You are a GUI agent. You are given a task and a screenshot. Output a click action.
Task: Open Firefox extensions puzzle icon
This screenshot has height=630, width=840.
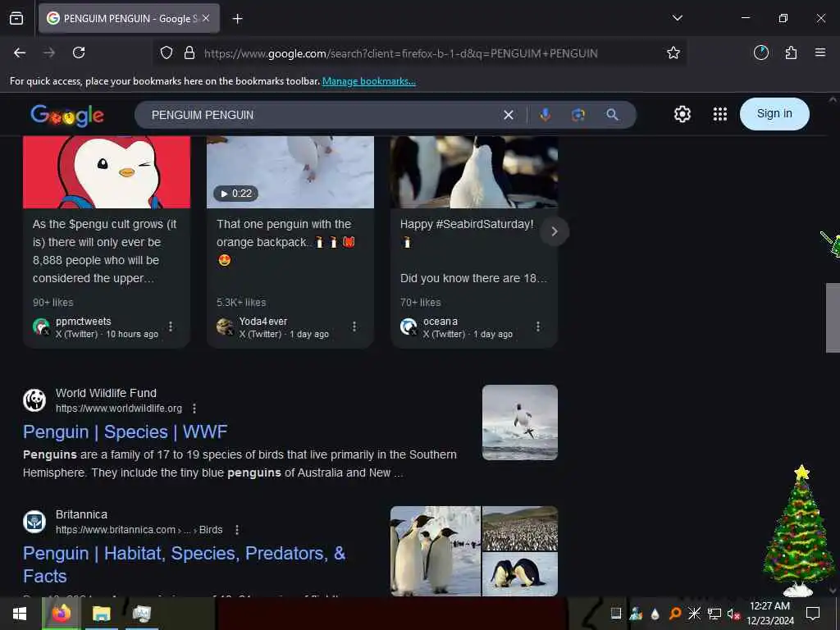[x=791, y=52]
